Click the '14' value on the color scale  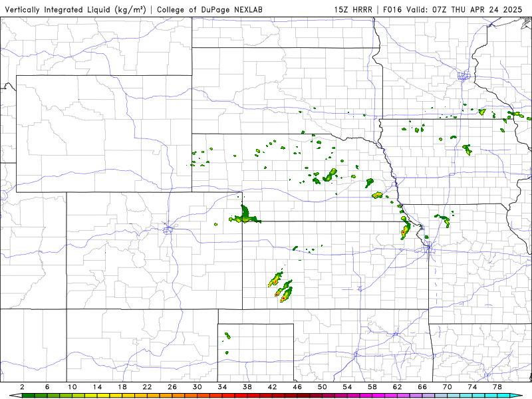point(97,387)
